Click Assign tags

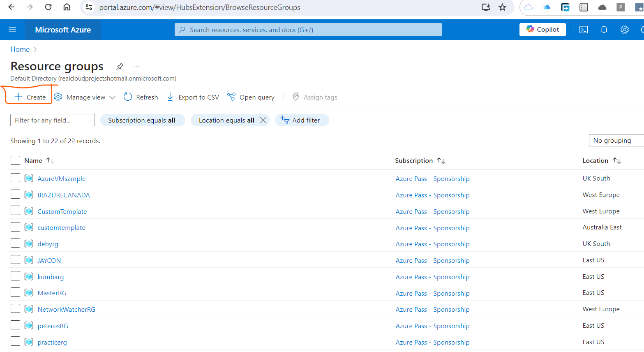point(314,97)
